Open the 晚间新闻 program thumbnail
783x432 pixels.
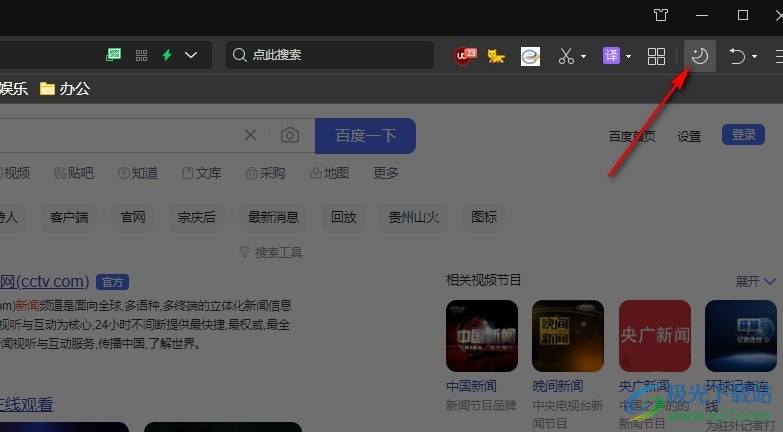[568, 336]
